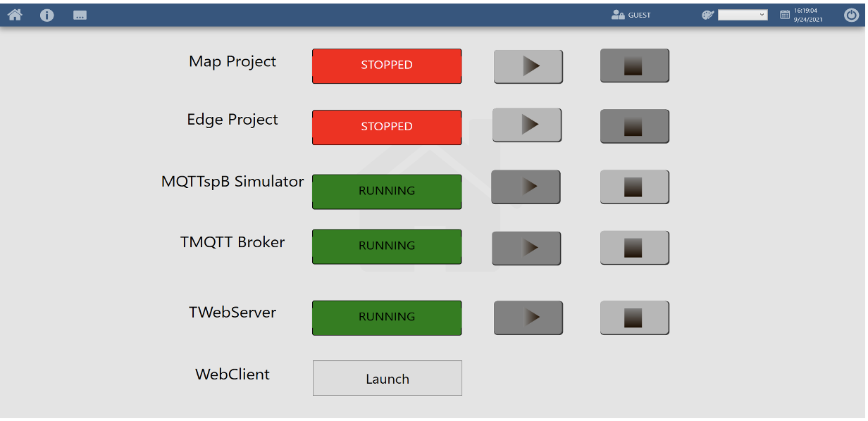Click the calendar icon near the date
868x421 pixels.
(x=785, y=15)
